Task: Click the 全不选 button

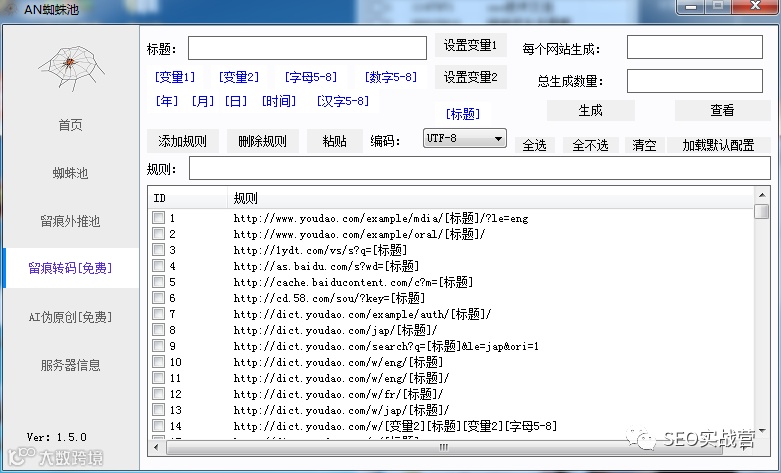Action: point(590,145)
